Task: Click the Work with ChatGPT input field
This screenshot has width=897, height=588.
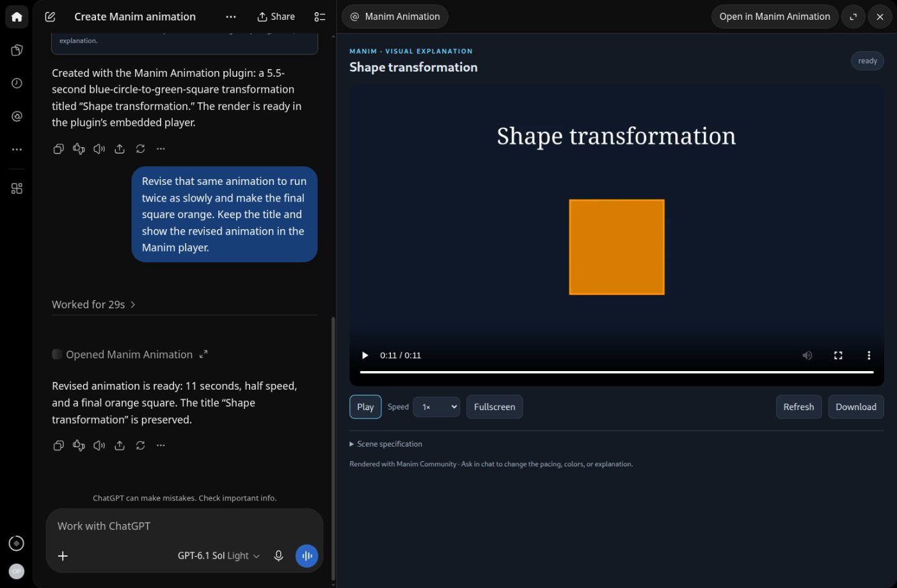Action: click(184, 526)
